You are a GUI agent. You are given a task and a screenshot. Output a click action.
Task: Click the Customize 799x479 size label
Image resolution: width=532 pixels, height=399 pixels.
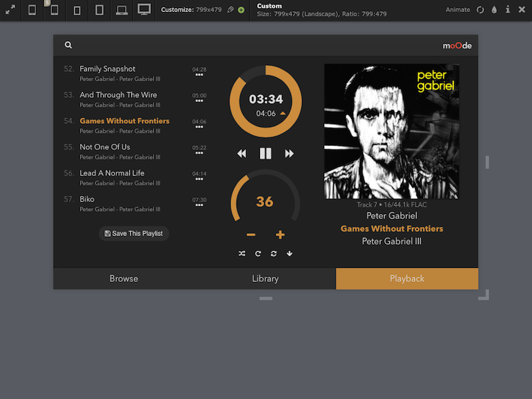pos(191,9)
